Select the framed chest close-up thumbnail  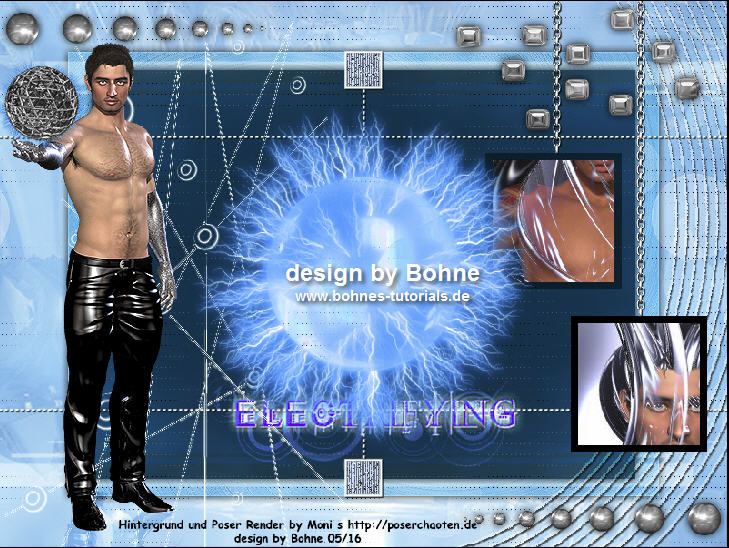553,221
